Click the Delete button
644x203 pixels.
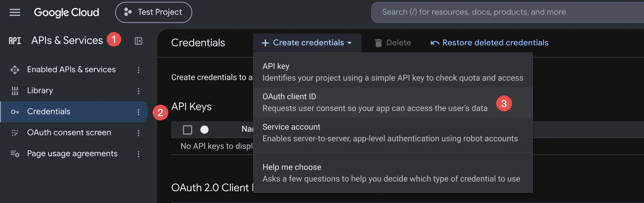click(393, 43)
